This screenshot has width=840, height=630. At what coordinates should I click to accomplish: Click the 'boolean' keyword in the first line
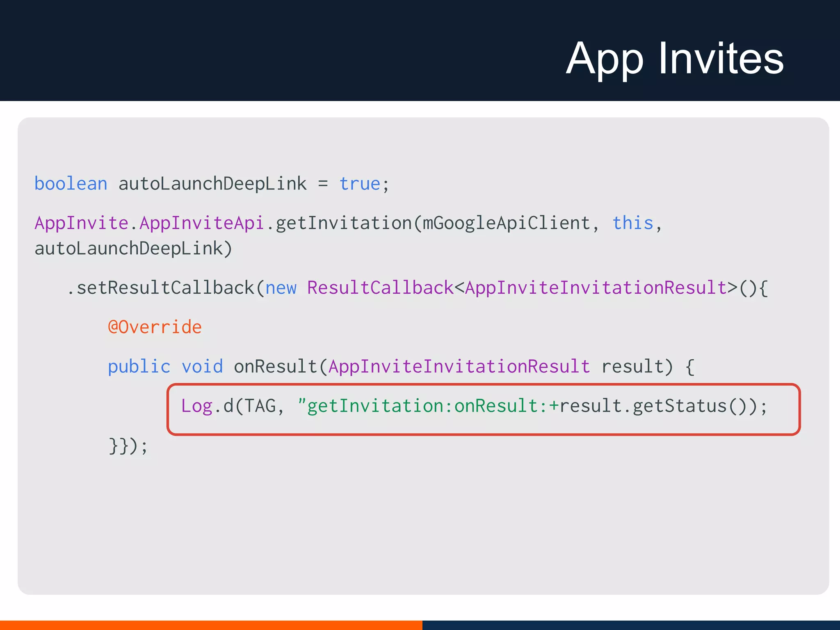point(71,183)
